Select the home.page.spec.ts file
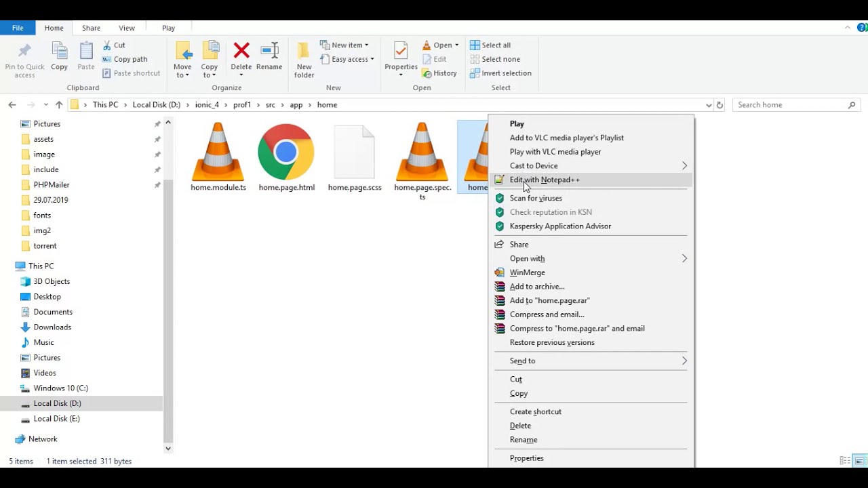 point(422,161)
